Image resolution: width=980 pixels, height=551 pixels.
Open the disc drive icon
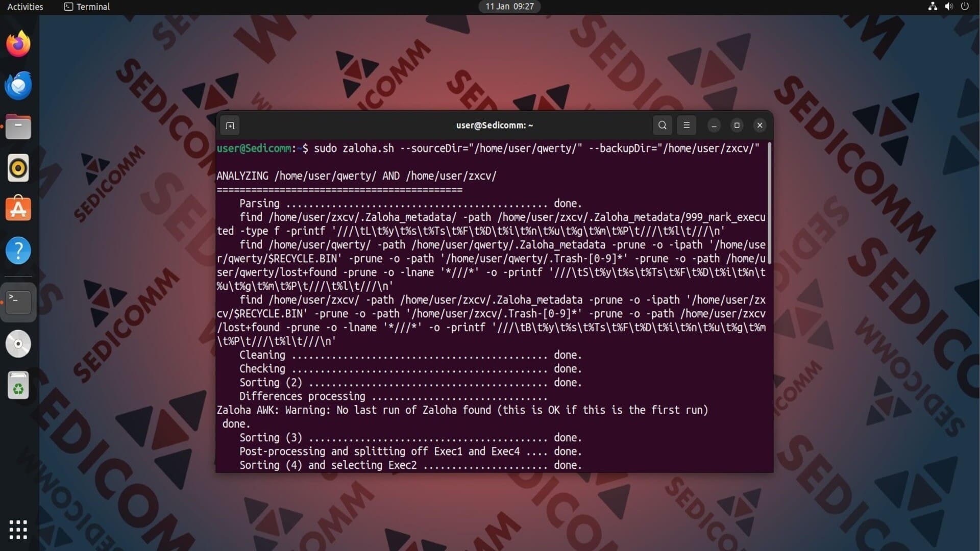pyautogui.click(x=18, y=343)
